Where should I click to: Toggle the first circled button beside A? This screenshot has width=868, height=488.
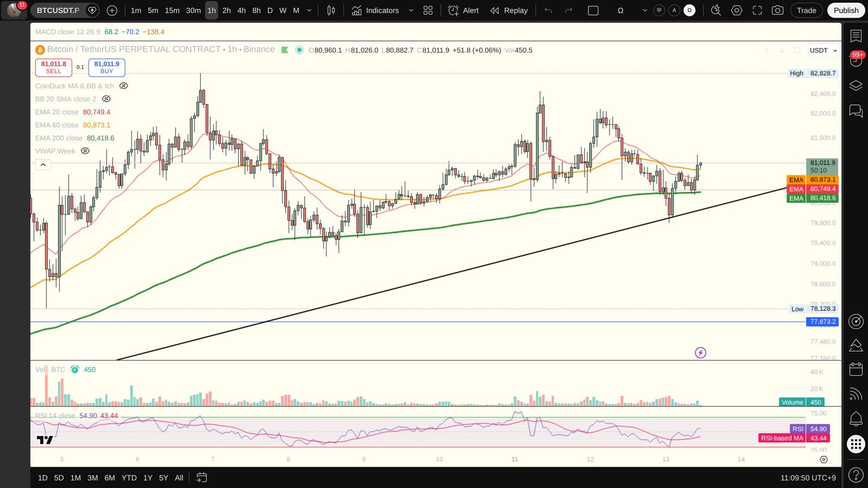(659, 10)
